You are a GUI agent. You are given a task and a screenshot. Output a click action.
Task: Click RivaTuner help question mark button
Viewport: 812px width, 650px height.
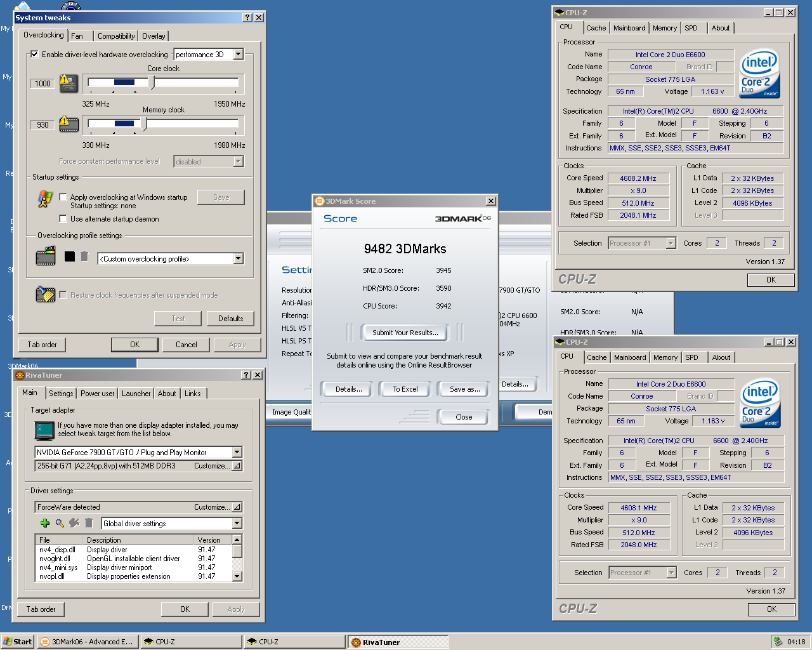coord(247,375)
